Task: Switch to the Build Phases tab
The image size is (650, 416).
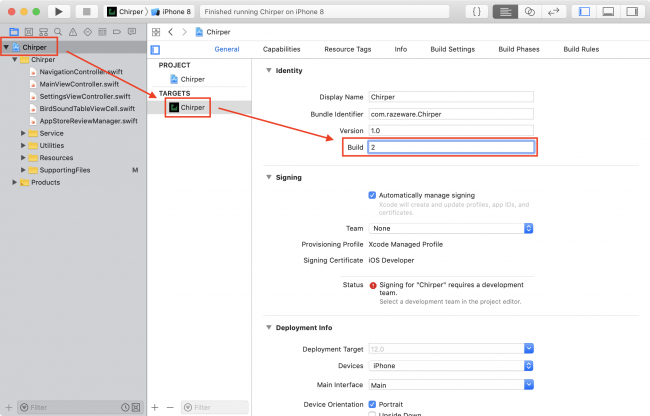Action: pyautogui.click(x=519, y=49)
